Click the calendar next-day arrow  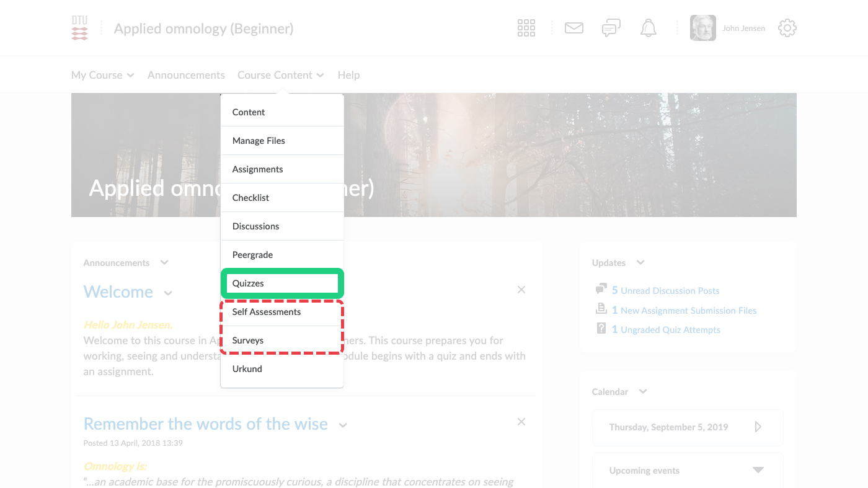tap(758, 427)
